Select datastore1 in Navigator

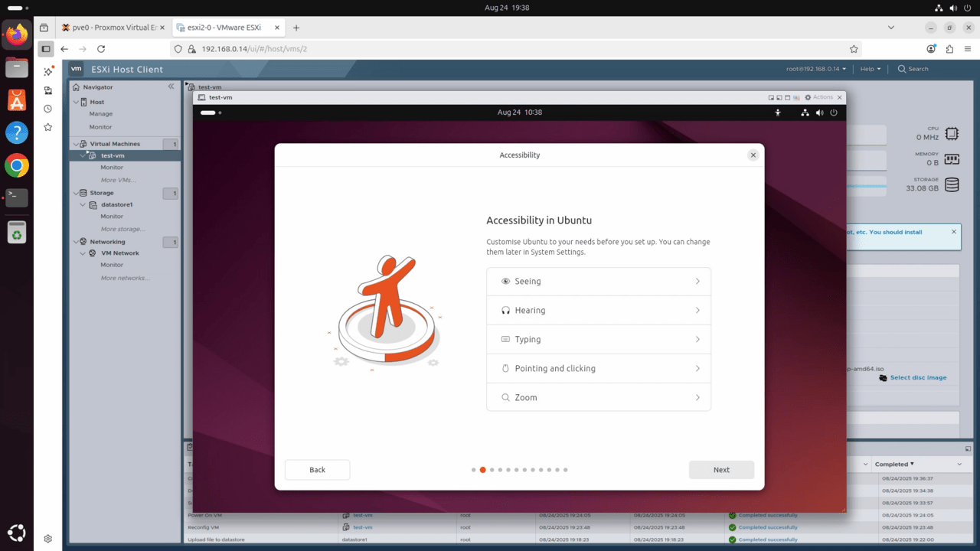pos(116,204)
